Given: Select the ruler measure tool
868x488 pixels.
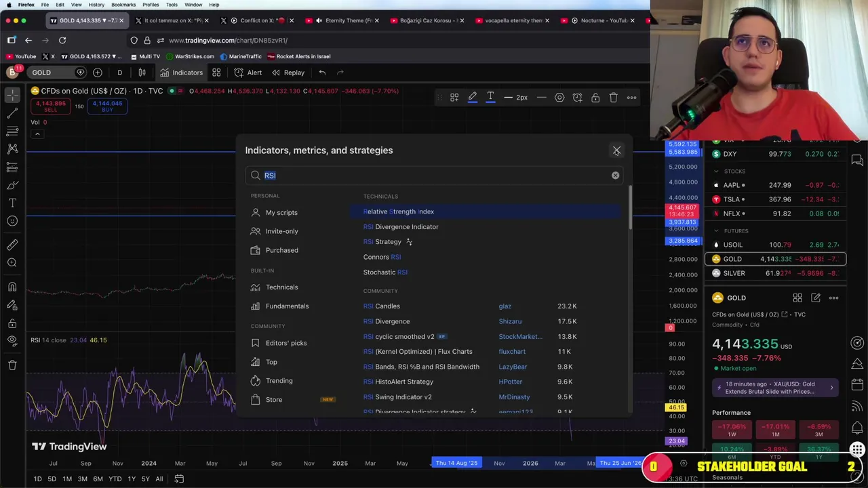Looking at the screenshot, I should [x=12, y=245].
